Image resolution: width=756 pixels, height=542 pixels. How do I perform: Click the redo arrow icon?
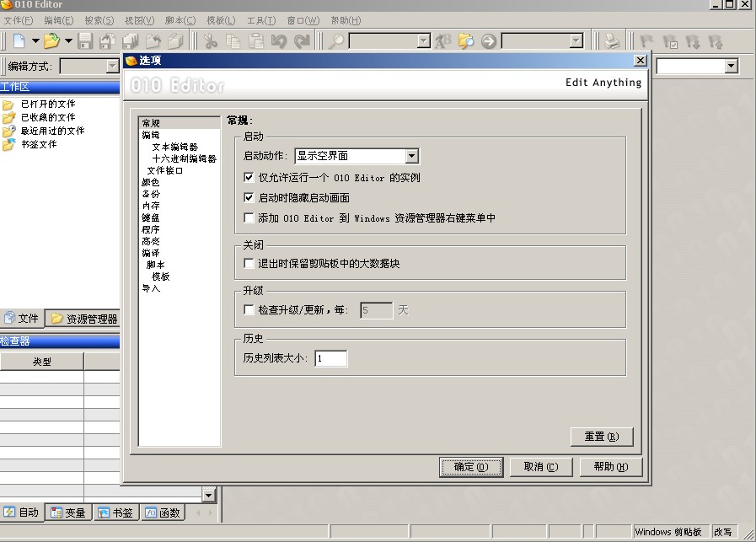[302, 41]
